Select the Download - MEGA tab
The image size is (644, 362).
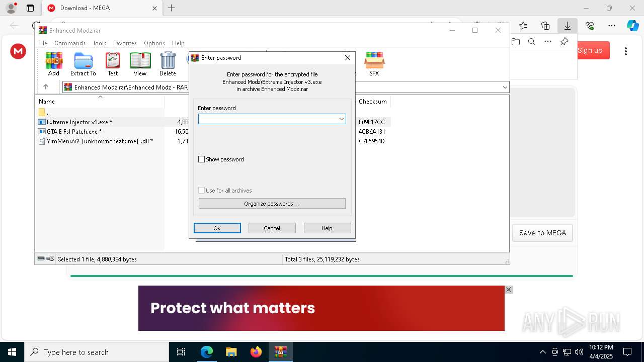coord(102,8)
